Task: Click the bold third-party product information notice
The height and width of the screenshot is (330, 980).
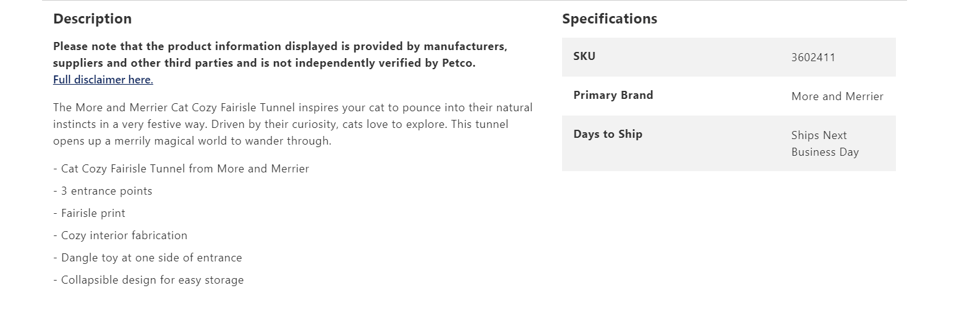Action: pos(279,54)
